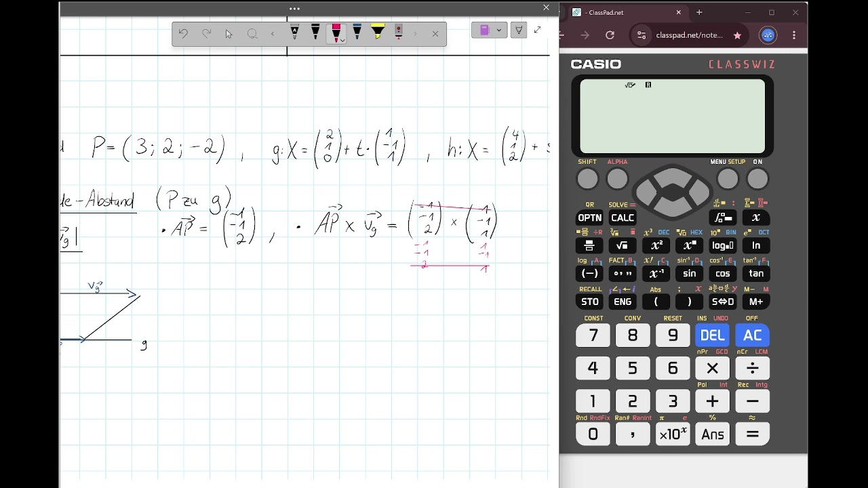The image size is (868, 488).
Task: Open the Chrome three-dot menu
Action: coord(794,35)
